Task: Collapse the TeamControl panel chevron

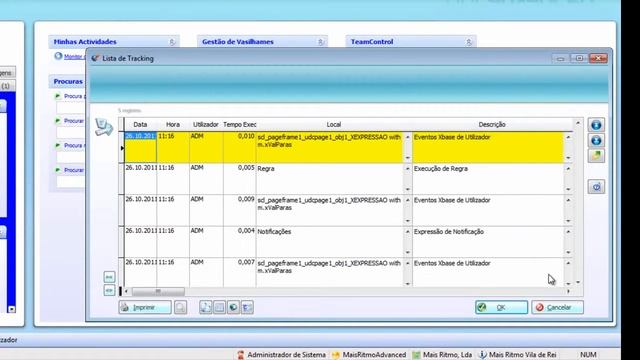Action: click(x=469, y=42)
